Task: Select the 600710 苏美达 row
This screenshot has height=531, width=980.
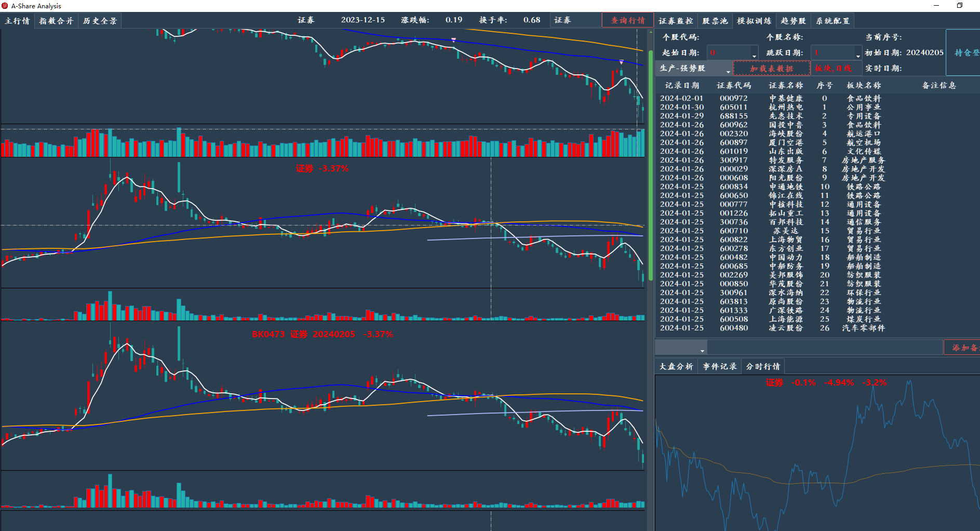Action: click(x=817, y=231)
